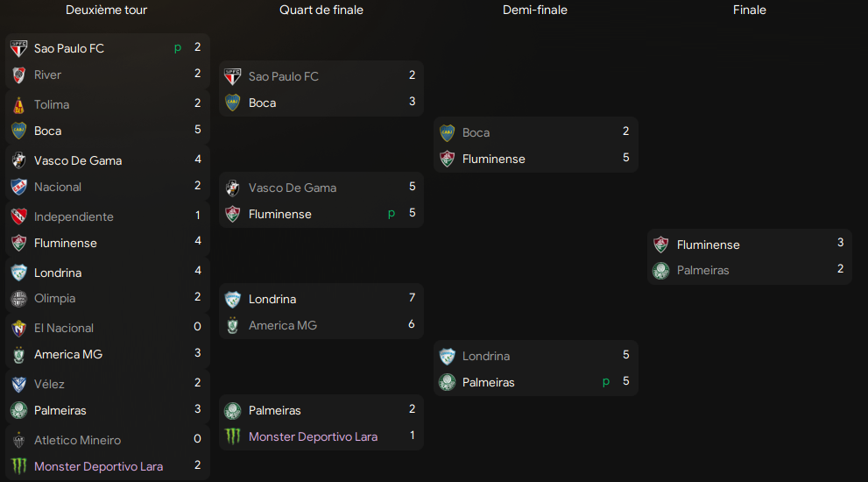Click Monster Deportivo Lara logo in Quart de finale
Screen dimensions: 868x482
point(232,436)
